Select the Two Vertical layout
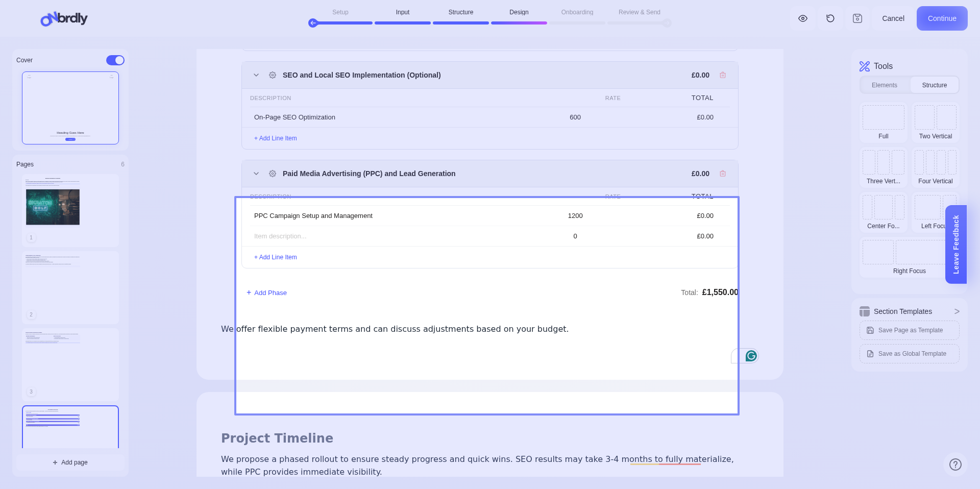The height and width of the screenshot is (489, 980). tap(935, 123)
